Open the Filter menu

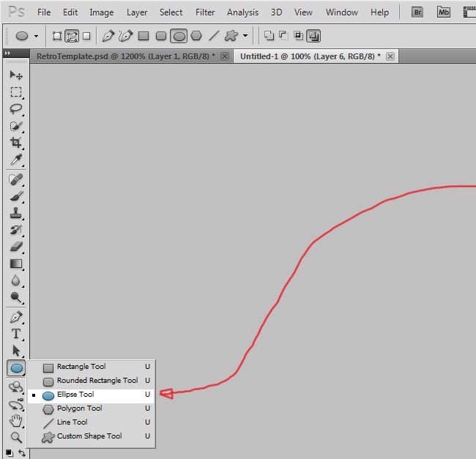[205, 12]
